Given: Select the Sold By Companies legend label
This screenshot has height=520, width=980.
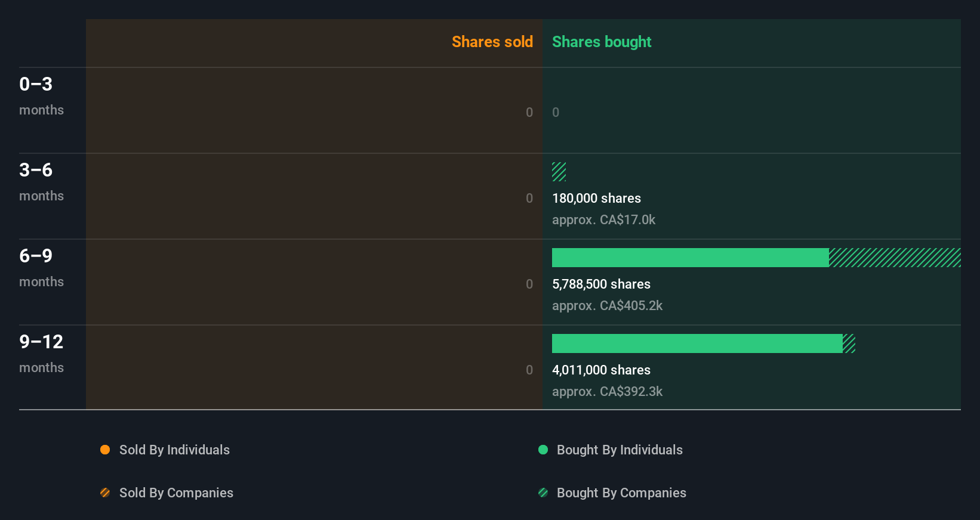Looking at the screenshot, I should tap(176, 493).
